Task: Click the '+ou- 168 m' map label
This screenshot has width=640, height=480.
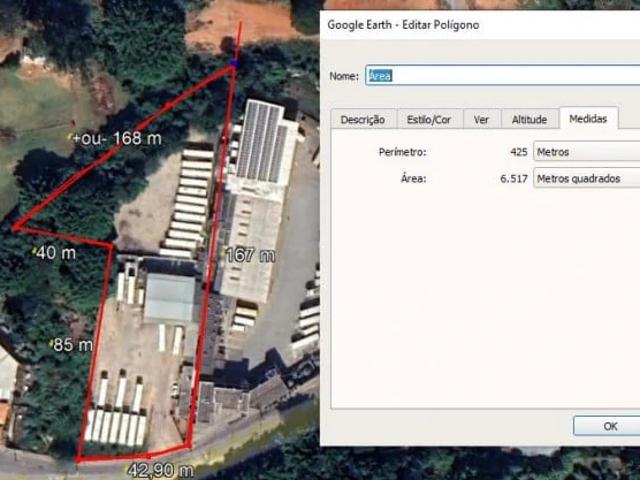Action: [x=117, y=138]
